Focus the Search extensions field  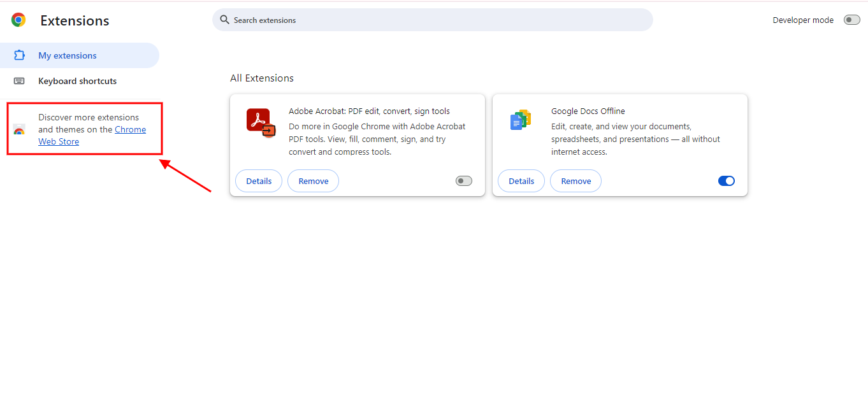pos(433,20)
